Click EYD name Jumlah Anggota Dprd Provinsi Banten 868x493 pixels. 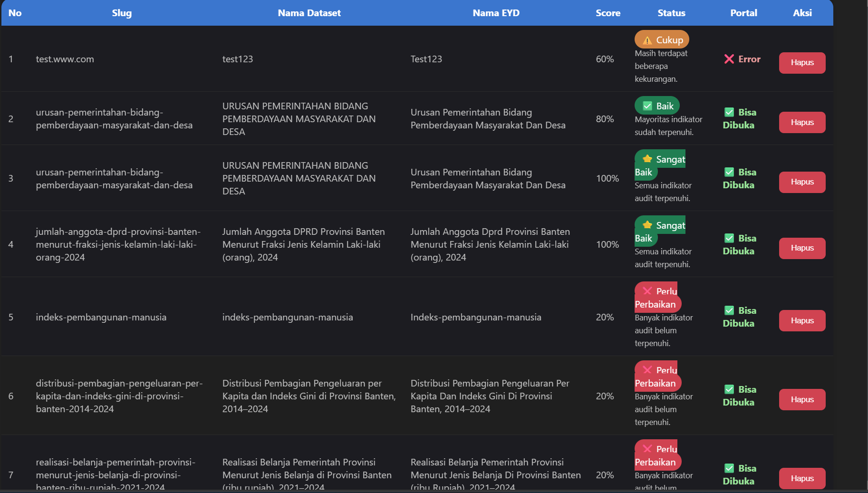[x=490, y=244]
